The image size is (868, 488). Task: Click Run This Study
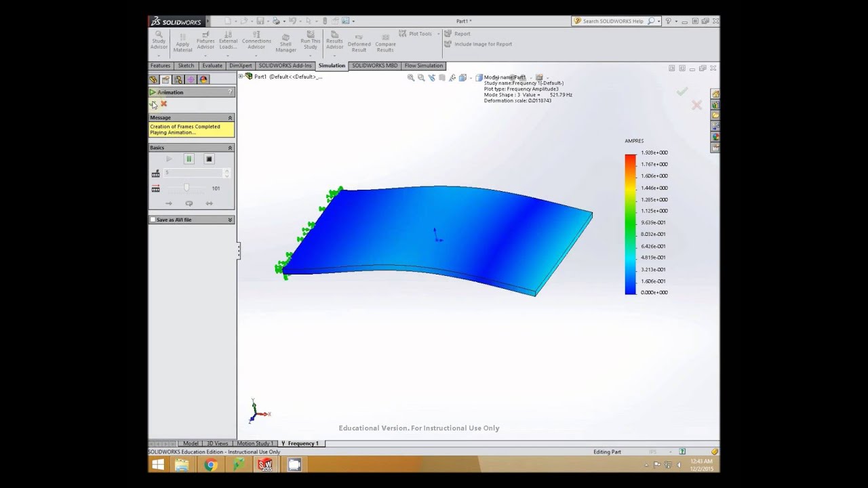pyautogui.click(x=311, y=41)
